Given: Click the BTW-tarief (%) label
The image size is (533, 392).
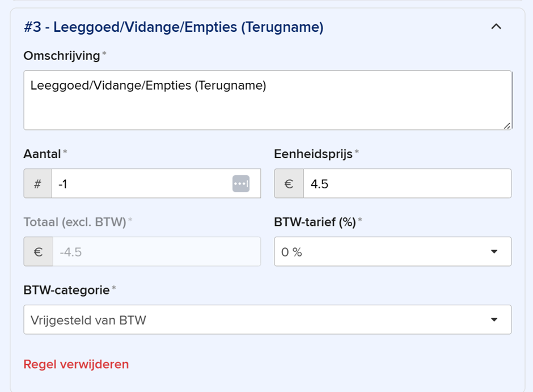Looking at the screenshot, I should (315, 222).
